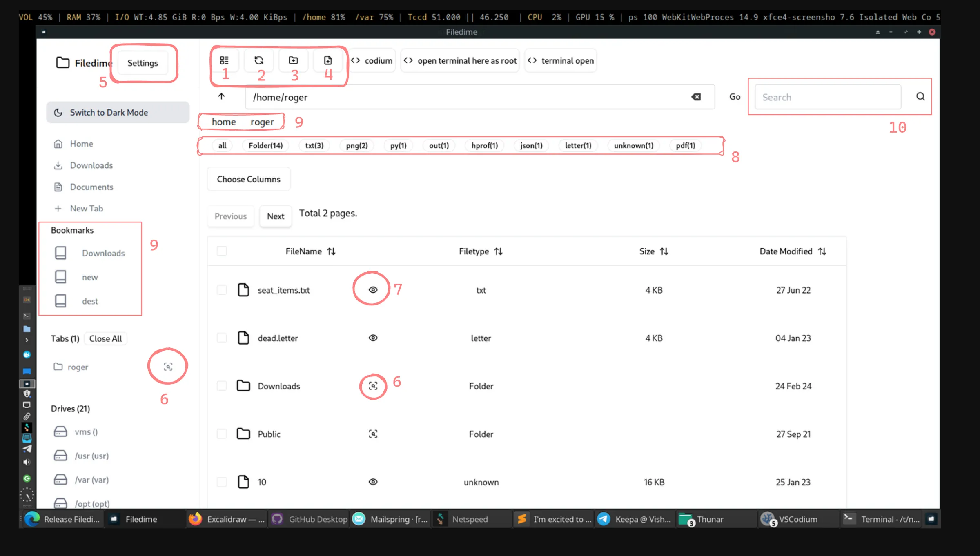Click the reload folder icon
980x556 pixels.
point(258,60)
